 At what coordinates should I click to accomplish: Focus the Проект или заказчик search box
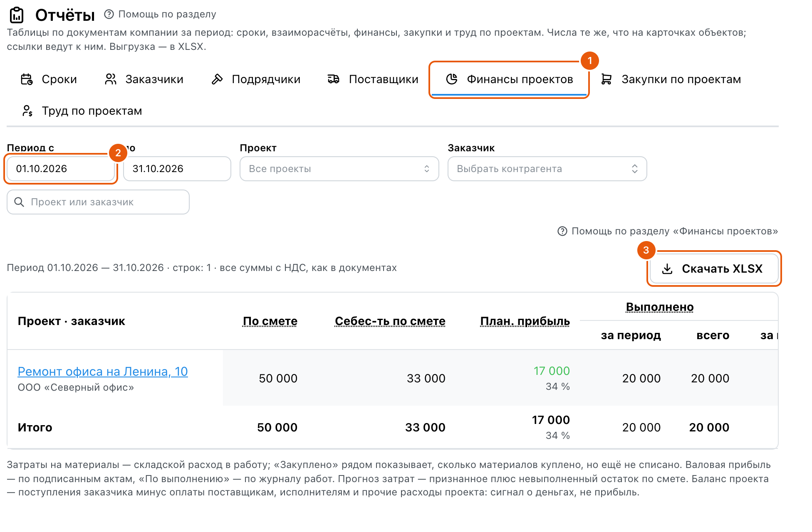98,202
